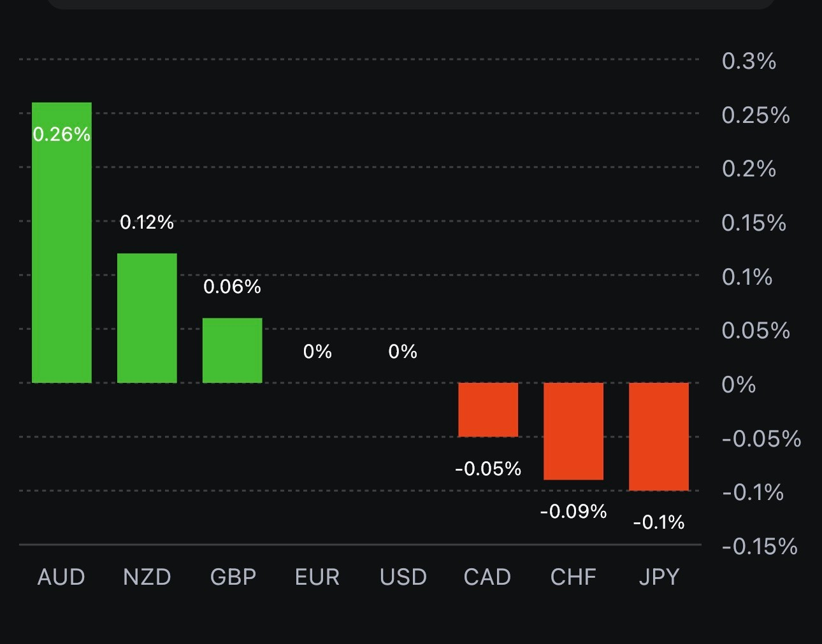The width and height of the screenshot is (822, 644).
Task: Click the -0.09% value below CHF
Action: tap(573, 512)
